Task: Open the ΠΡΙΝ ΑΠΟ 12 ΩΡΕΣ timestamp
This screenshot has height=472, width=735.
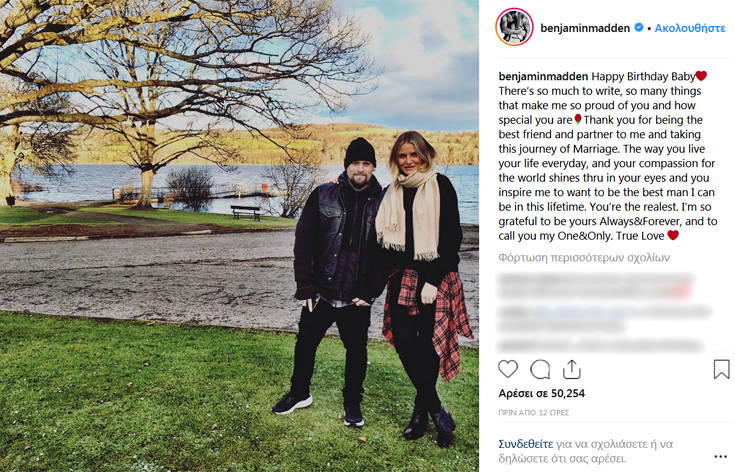Action: click(533, 412)
